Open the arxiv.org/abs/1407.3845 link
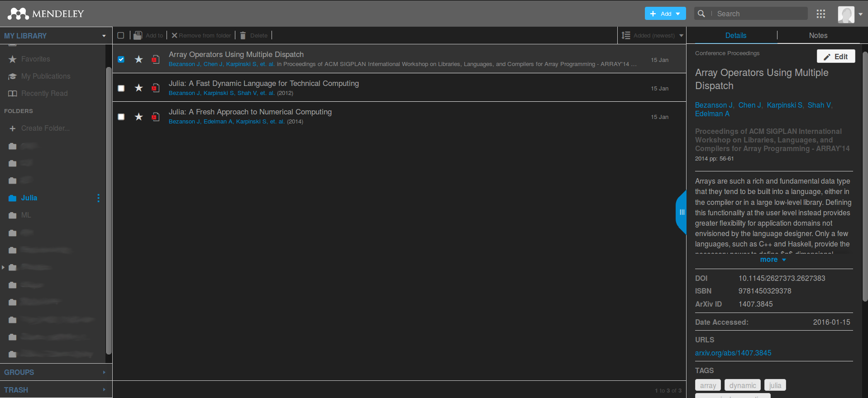 [x=733, y=353]
